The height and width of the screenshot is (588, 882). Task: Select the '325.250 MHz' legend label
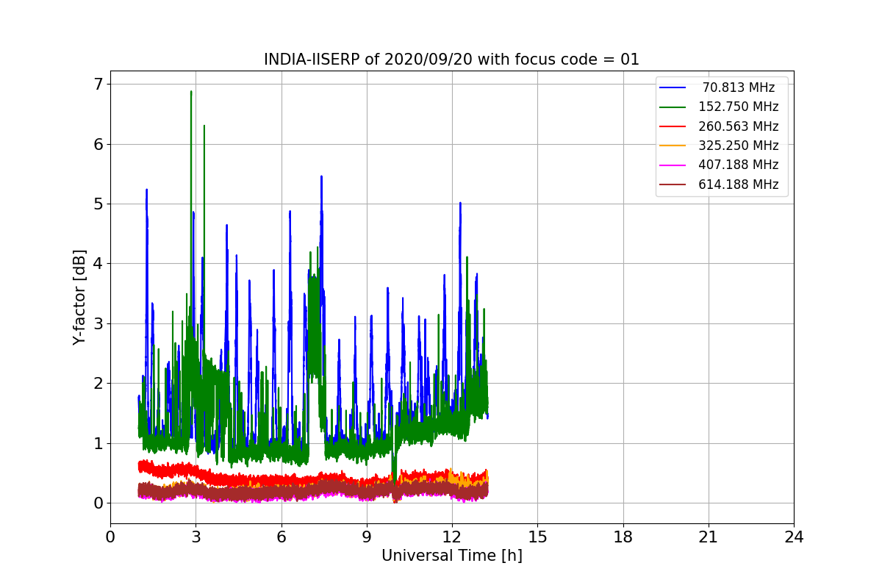tap(739, 146)
